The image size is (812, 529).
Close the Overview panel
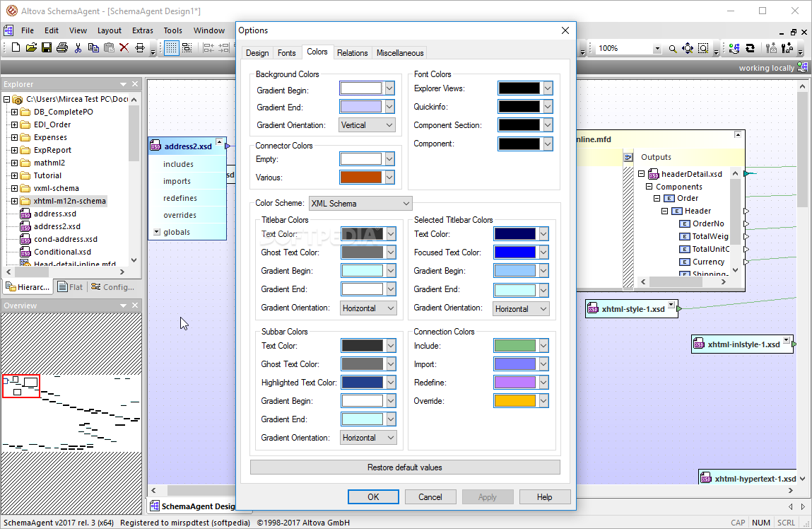pyautogui.click(x=135, y=306)
